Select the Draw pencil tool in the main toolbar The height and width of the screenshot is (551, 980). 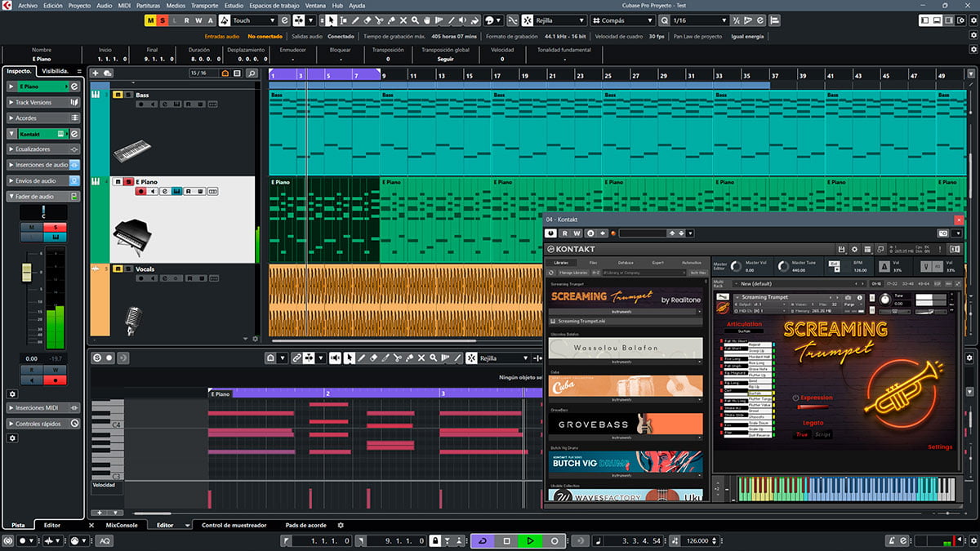coord(354,20)
